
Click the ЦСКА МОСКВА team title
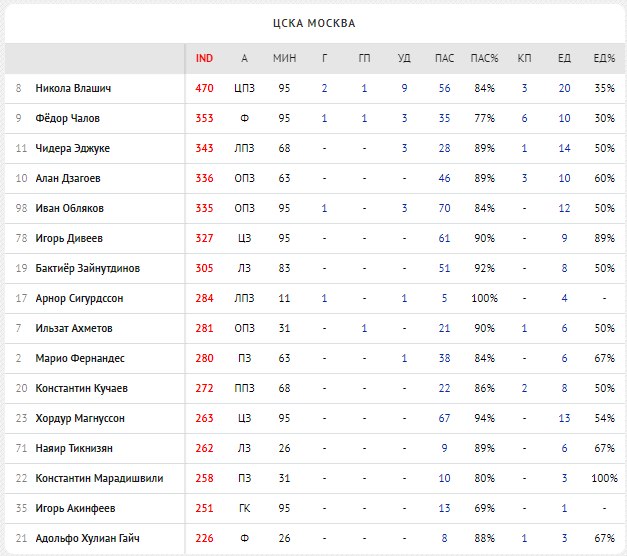tap(314, 23)
